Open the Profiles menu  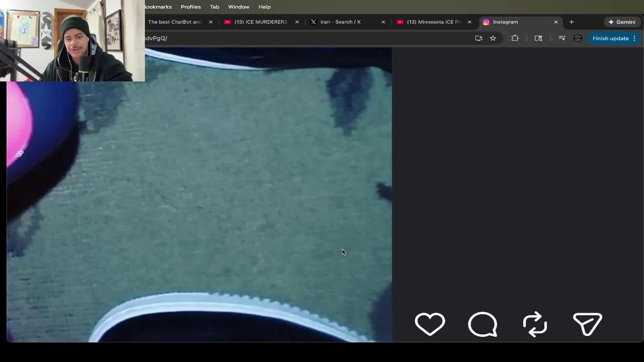[x=191, y=7]
